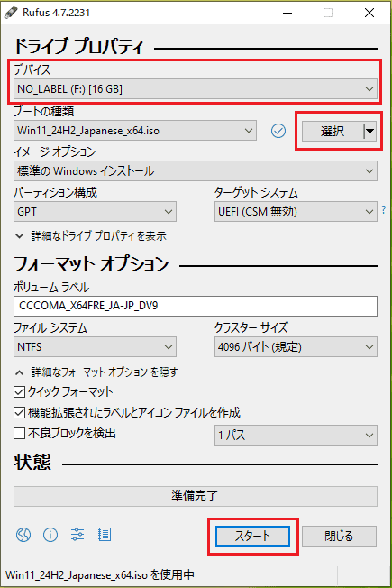The height and width of the screenshot is (588, 392).
Task: Open the ターゲット システム UEFI dropdown
Action: tap(296, 212)
